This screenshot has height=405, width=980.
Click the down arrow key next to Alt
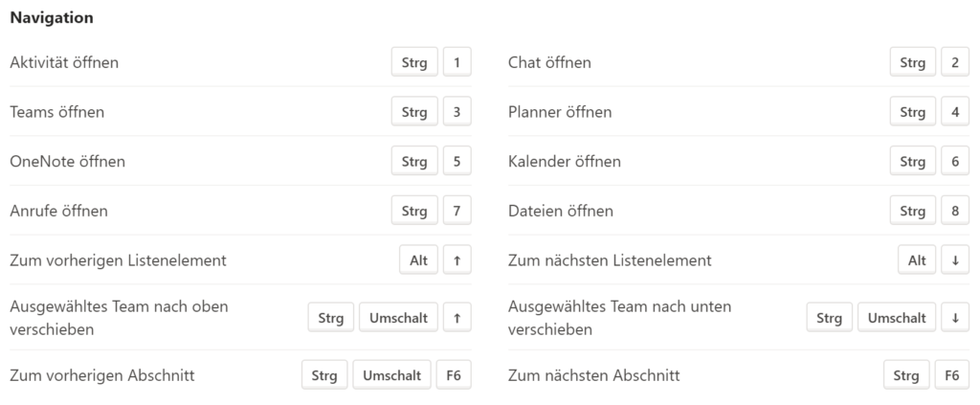tap(955, 260)
